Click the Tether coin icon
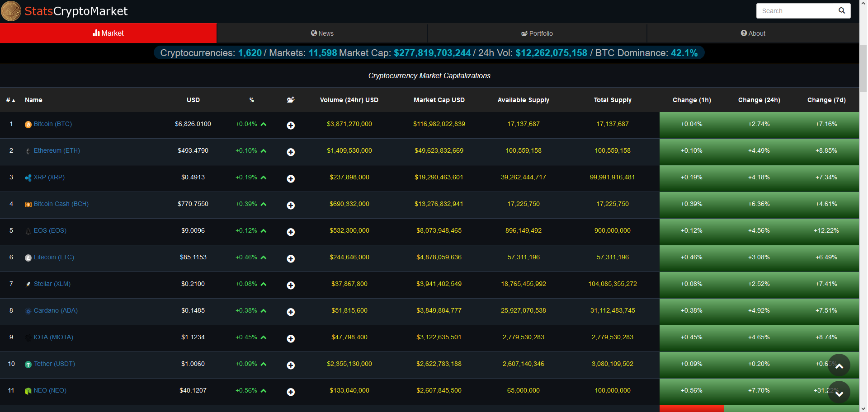This screenshot has width=868, height=412. 28,365
